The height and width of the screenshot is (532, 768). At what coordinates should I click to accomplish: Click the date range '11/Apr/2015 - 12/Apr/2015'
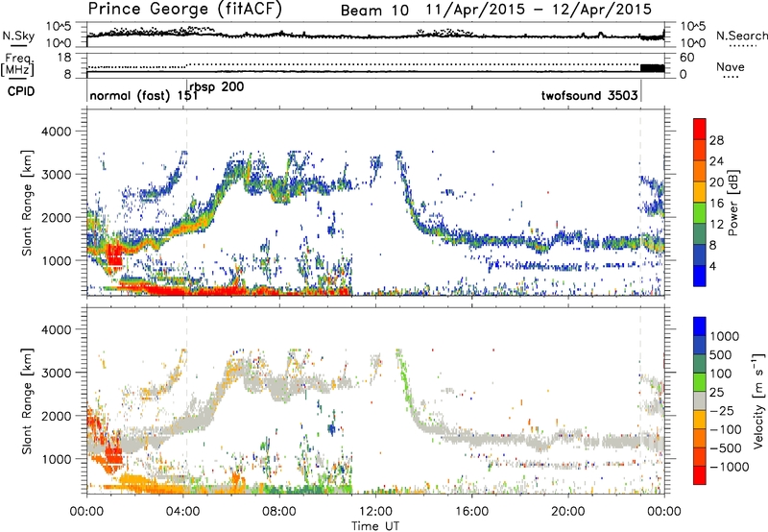coord(539,10)
